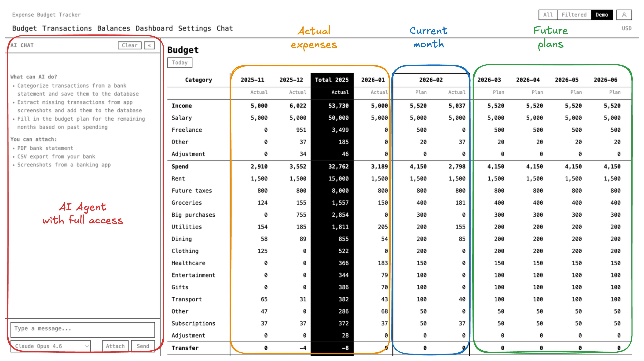
Task: Expand the AI model selector chevron
Action: 87,346
